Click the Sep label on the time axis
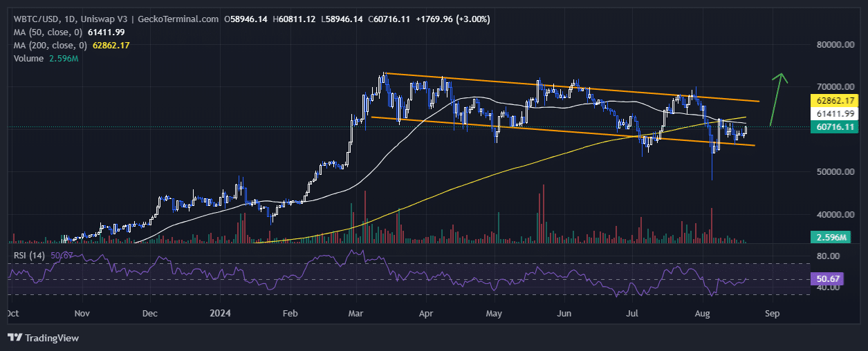This screenshot has width=868, height=351. pyautogui.click(x=773, y=313)
